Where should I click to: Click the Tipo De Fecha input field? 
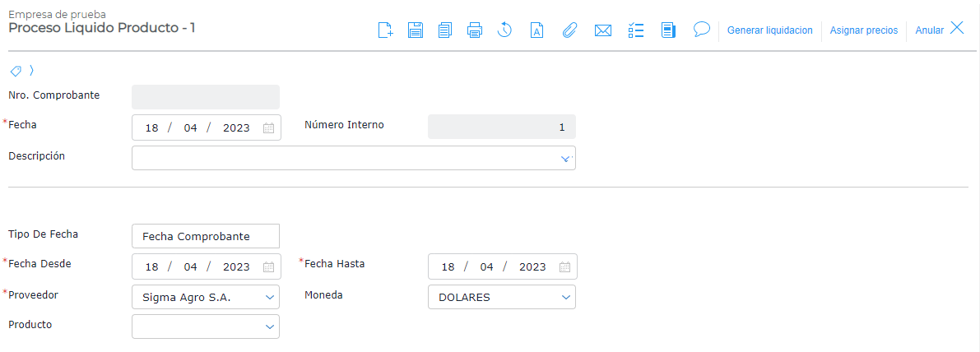pos(205,236)
